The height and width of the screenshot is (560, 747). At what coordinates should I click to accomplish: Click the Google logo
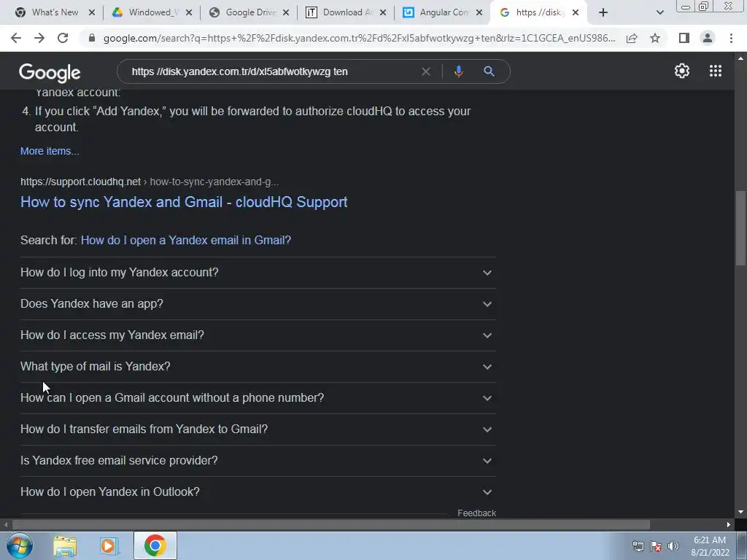tap(50, 72)
